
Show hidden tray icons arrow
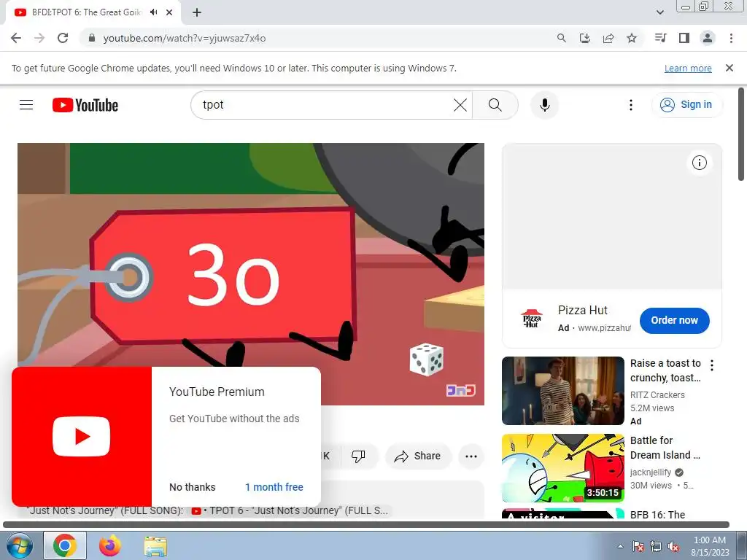(x=620, y=546)
